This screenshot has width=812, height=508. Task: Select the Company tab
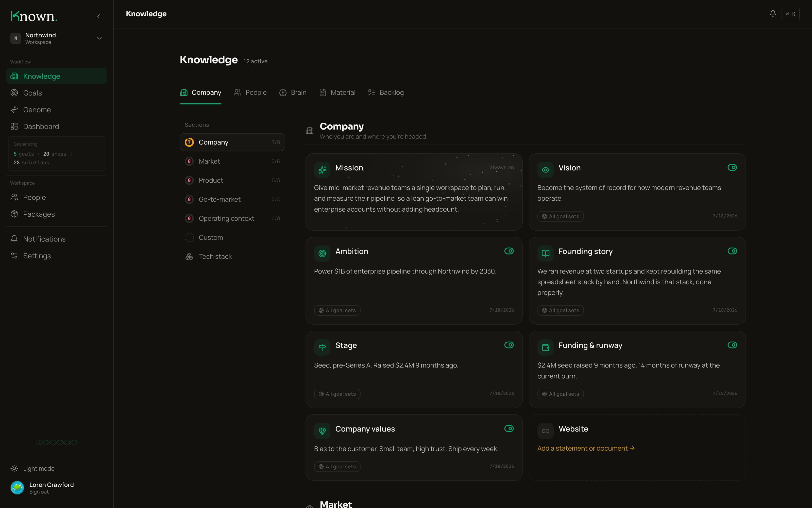200,92
